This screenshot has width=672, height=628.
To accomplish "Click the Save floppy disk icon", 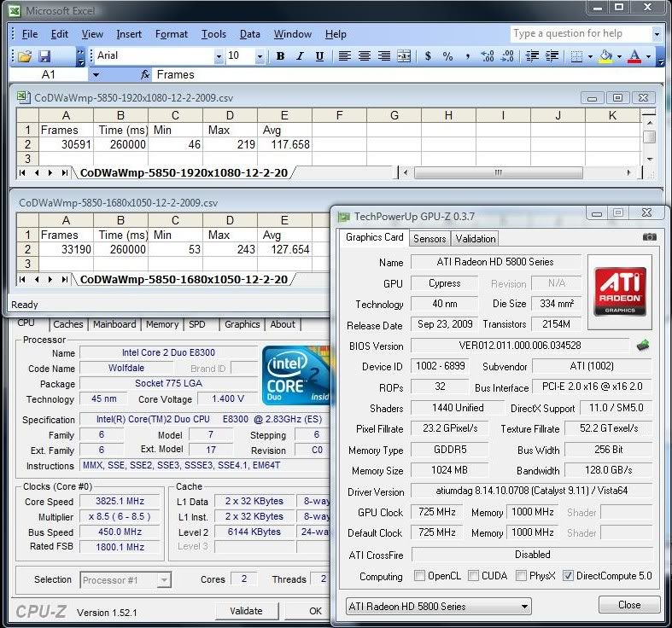I will [44, 56].
